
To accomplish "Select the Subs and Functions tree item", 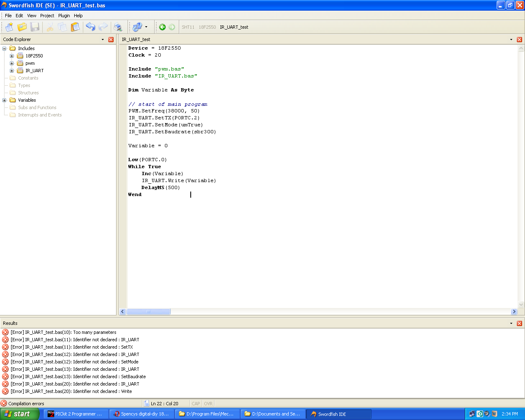I will 37,107.
